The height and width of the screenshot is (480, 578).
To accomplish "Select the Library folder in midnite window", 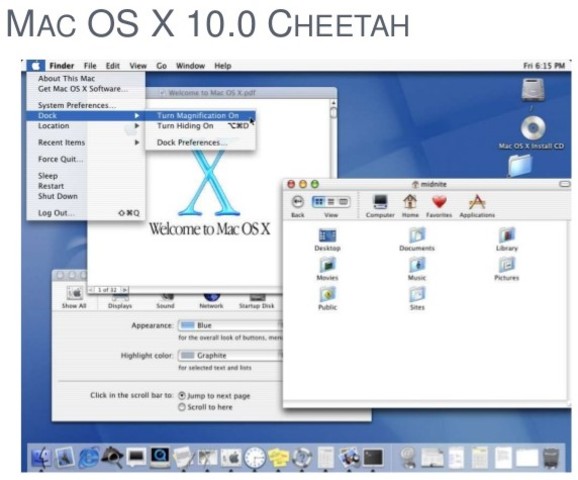I will click(507, 240).
